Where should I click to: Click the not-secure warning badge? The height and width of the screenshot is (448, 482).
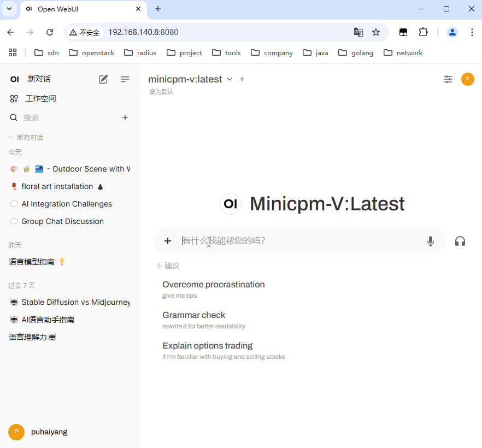click(x=85, y=32)
